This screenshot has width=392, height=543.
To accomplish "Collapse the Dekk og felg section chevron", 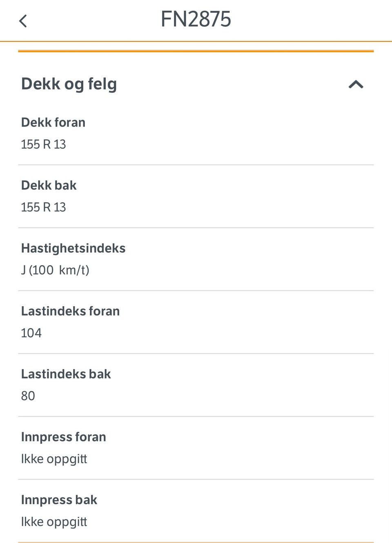I will point(356,85).
